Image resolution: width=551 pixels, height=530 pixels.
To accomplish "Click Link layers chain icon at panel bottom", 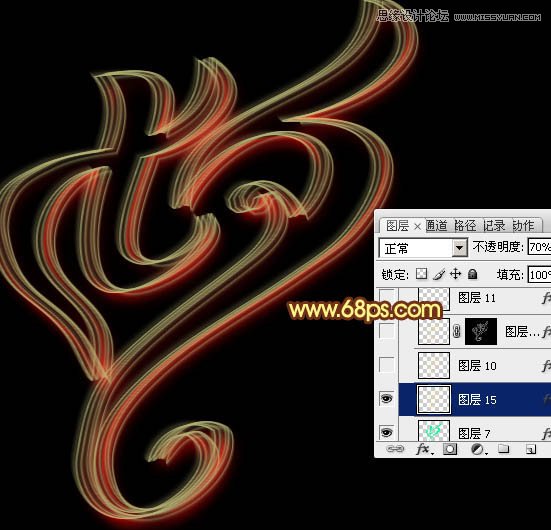I will point(395,449).
